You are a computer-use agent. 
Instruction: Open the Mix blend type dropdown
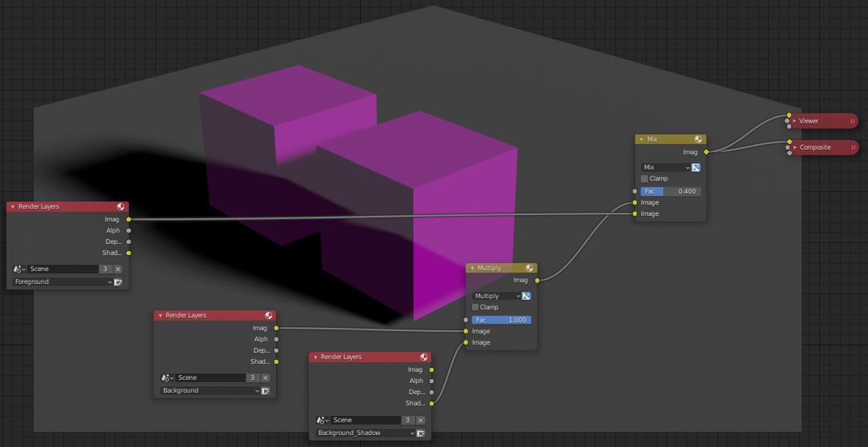(666, 167)
